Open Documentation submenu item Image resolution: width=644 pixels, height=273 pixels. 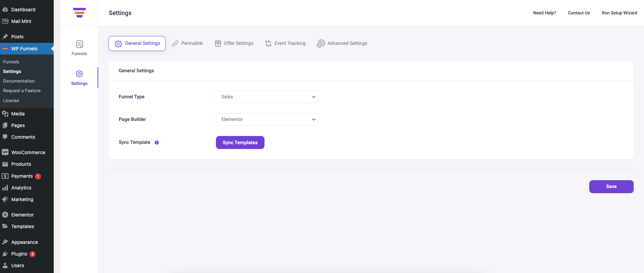[x=19, y=81]
